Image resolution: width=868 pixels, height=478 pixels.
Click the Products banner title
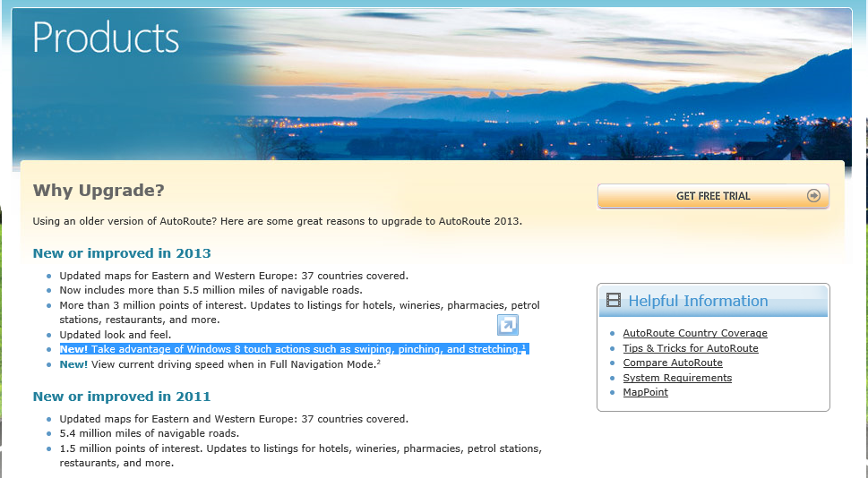click(x=106, y=38)
